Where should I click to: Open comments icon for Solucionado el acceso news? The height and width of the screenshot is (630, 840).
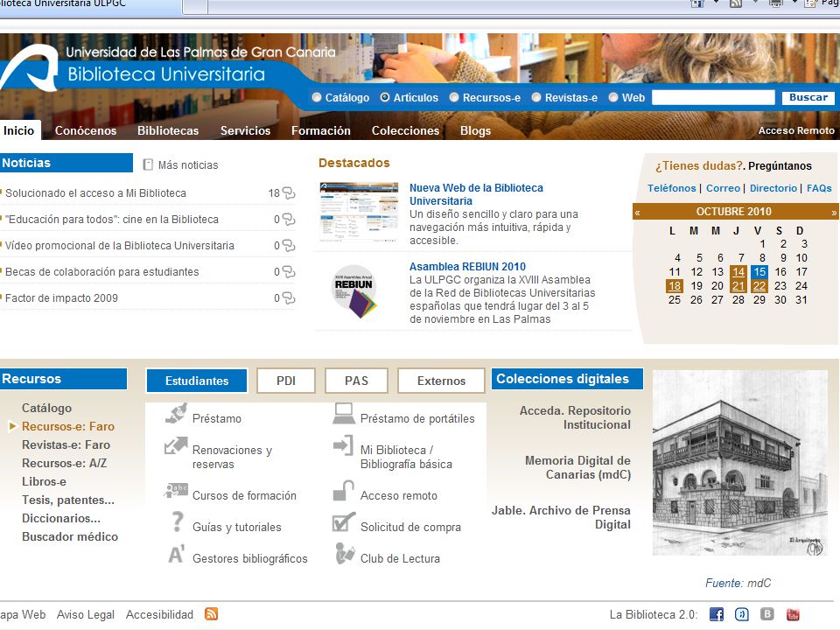click(289, 192)
